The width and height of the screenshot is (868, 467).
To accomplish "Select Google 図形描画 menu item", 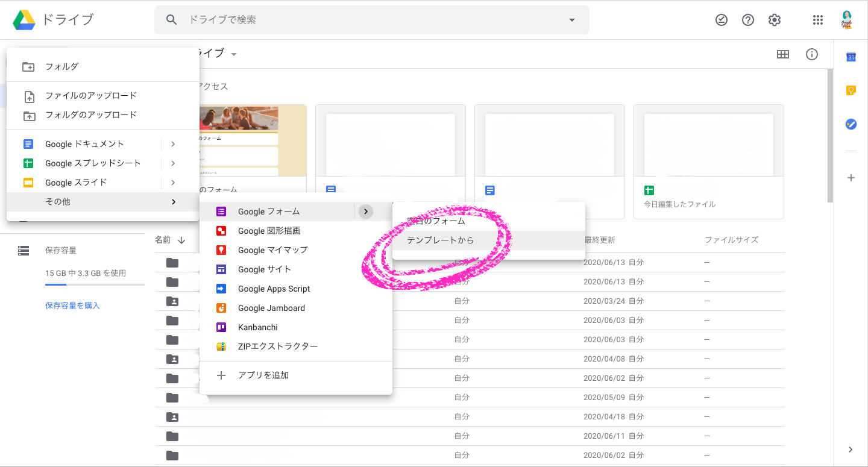I will point(295,231).
